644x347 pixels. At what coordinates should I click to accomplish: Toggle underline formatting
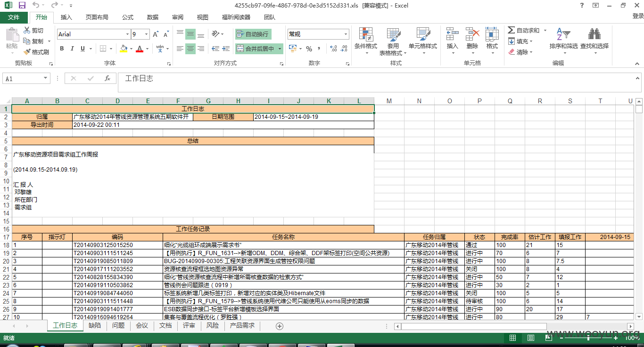[x=83, y=49]
